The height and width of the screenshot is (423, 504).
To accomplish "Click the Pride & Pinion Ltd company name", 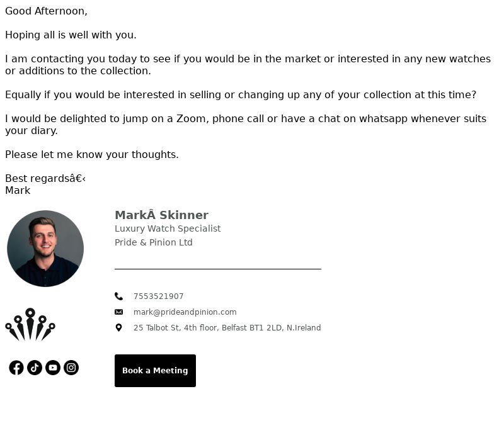I will point(154,242).
